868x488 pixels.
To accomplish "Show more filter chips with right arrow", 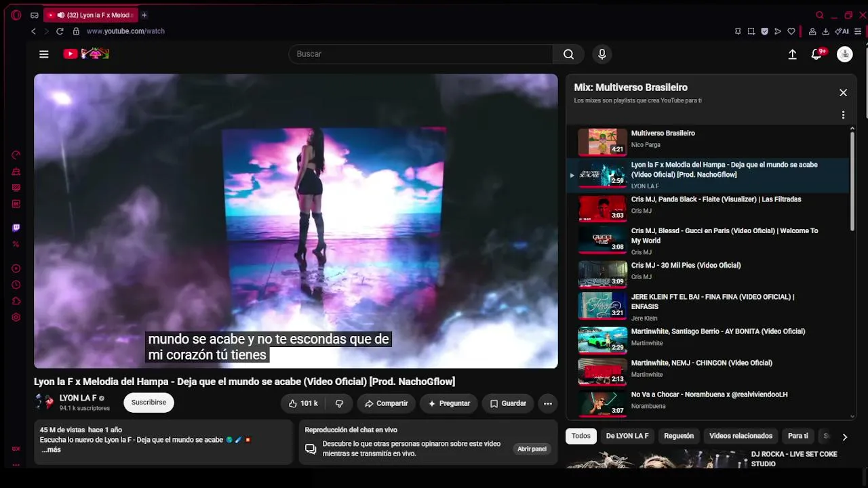I will tap(844, 437).
